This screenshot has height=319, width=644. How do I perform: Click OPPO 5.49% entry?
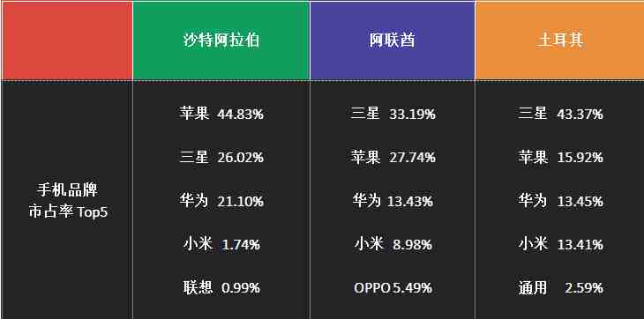pyautogui.click(x=393, y=288)
